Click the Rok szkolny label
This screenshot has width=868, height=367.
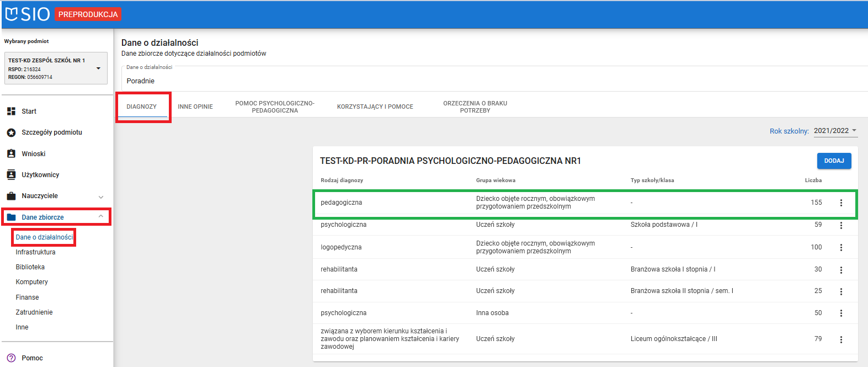789,131
